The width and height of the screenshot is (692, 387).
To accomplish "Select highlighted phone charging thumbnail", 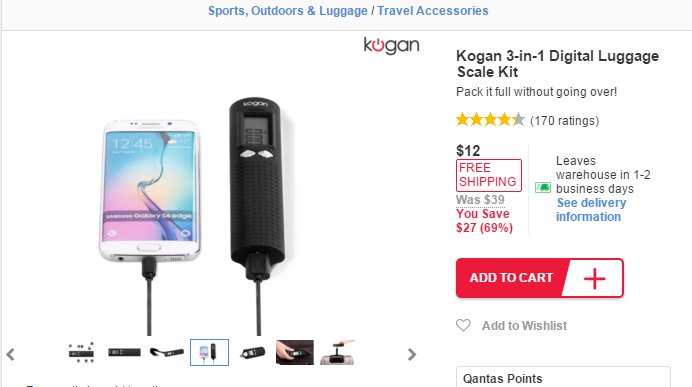I will pos(210,352).
